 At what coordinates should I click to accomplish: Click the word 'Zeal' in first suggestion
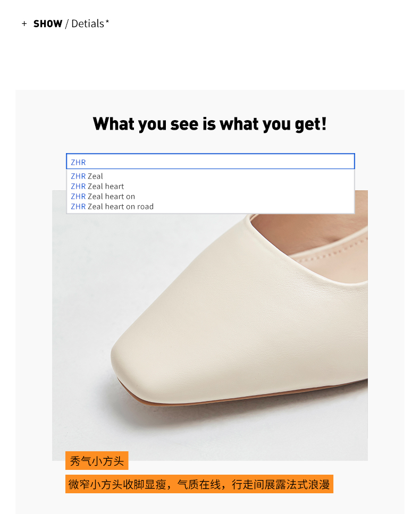[x=95, y=176]
